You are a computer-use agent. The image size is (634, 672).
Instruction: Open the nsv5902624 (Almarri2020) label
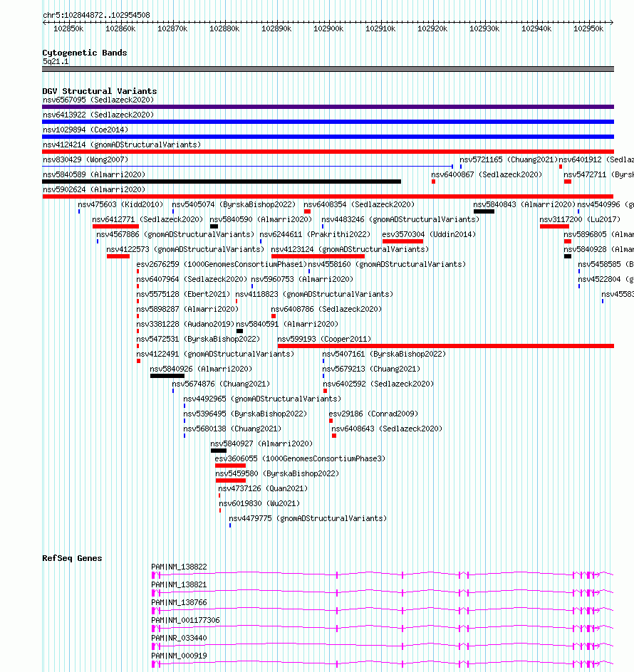coord(94,189)
